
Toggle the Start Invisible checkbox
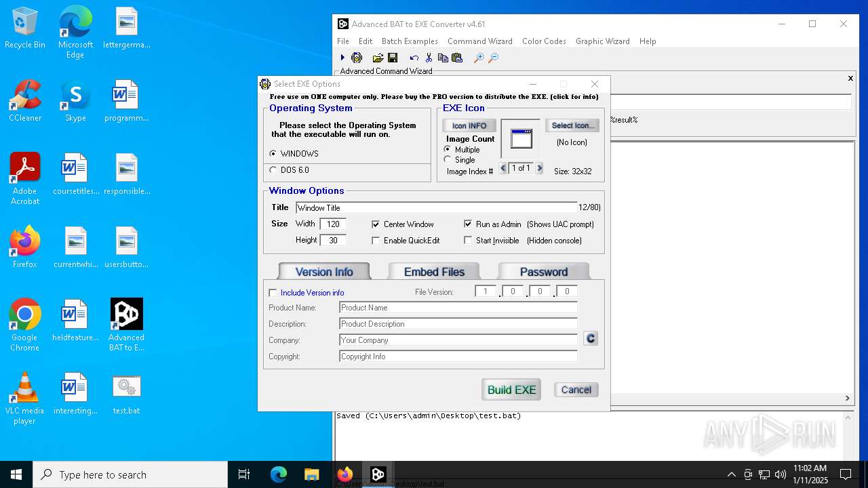468,241
